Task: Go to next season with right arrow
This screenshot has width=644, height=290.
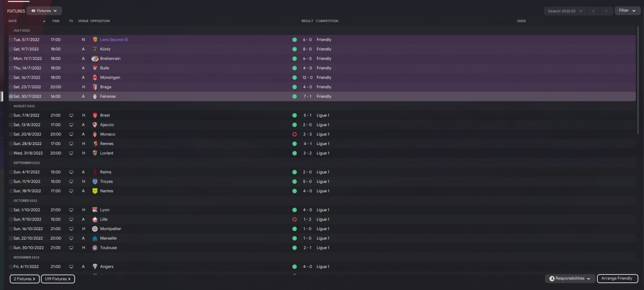Action: [607, 11]
